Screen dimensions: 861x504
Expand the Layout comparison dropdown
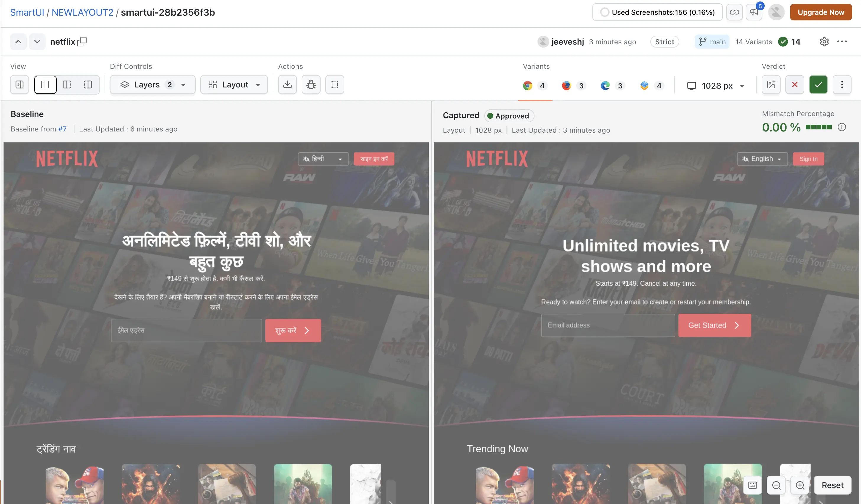pyautogui.click(x=234, y=84)
